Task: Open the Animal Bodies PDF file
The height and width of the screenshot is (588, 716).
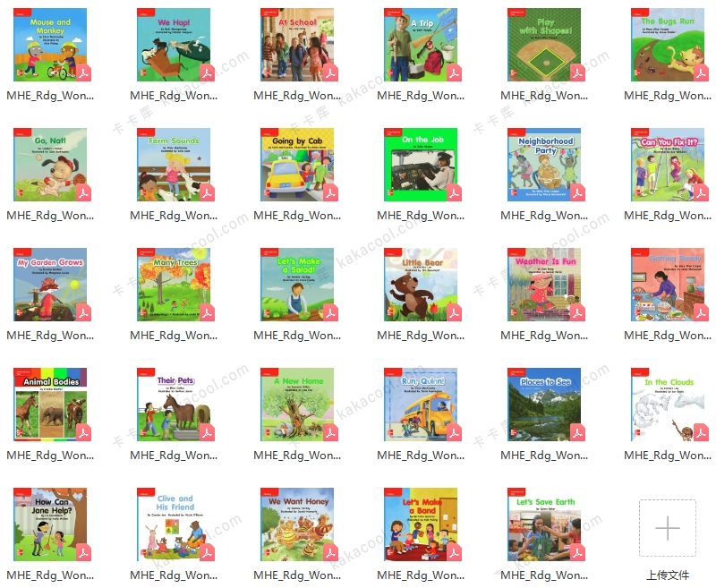Action: [x=51, y=405]
